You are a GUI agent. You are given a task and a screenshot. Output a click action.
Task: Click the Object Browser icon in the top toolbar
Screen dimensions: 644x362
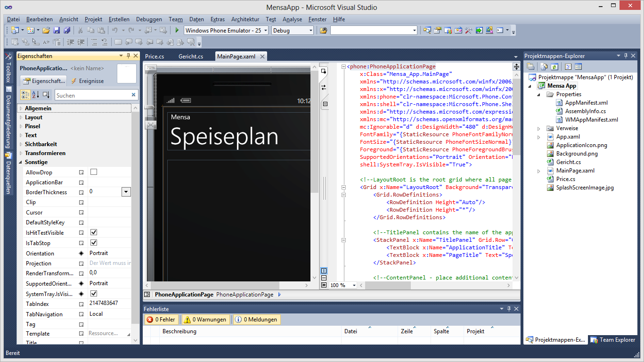458,30
